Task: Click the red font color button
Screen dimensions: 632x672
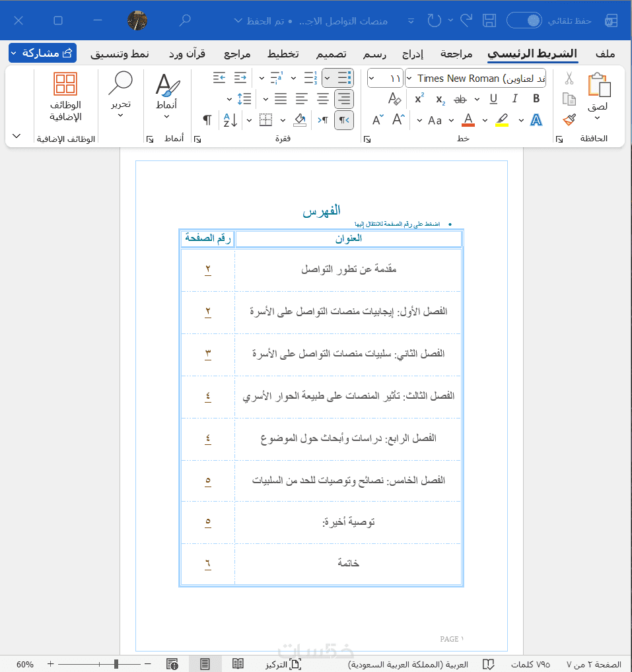Action: (x=468, y=120)
